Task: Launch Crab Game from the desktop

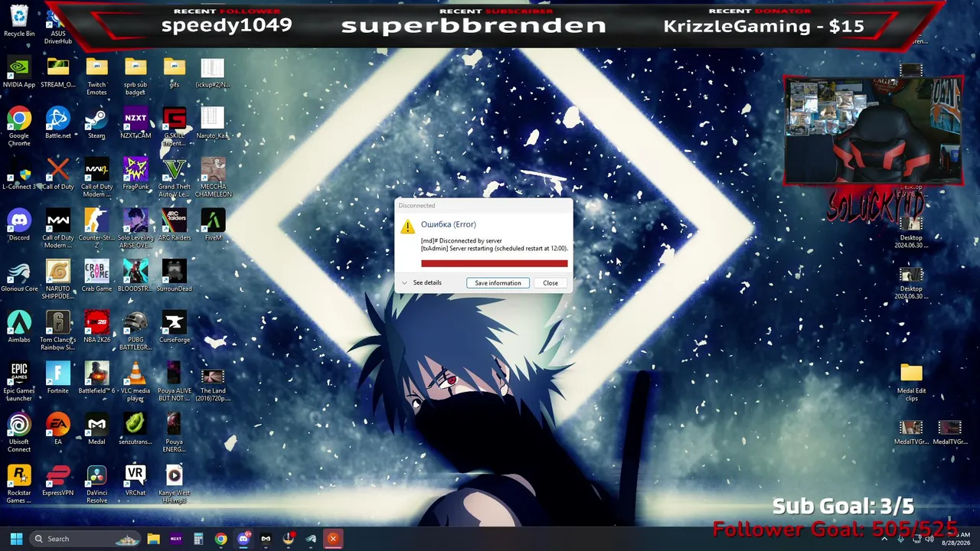Action: (96, 278)
